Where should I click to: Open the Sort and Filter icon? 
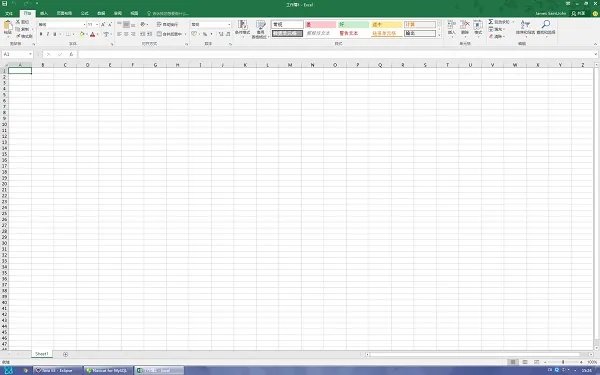525,24
